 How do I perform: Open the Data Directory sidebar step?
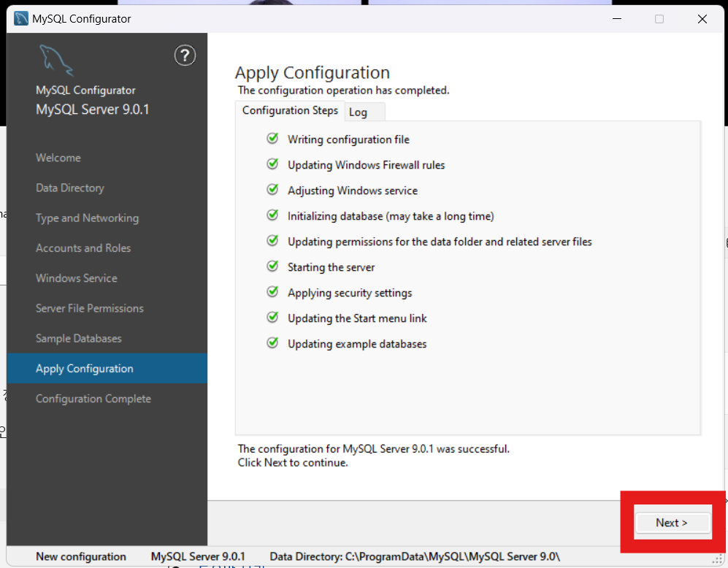pos(70,188)
